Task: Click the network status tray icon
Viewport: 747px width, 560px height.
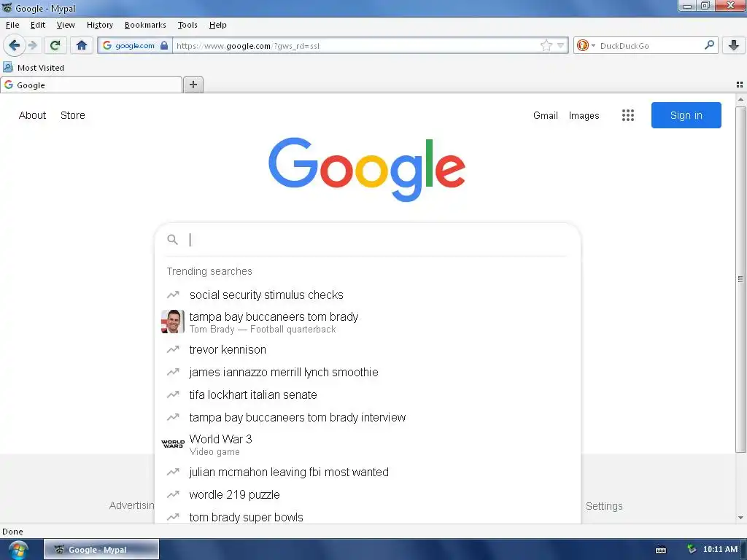Action: tap(692, 550)
